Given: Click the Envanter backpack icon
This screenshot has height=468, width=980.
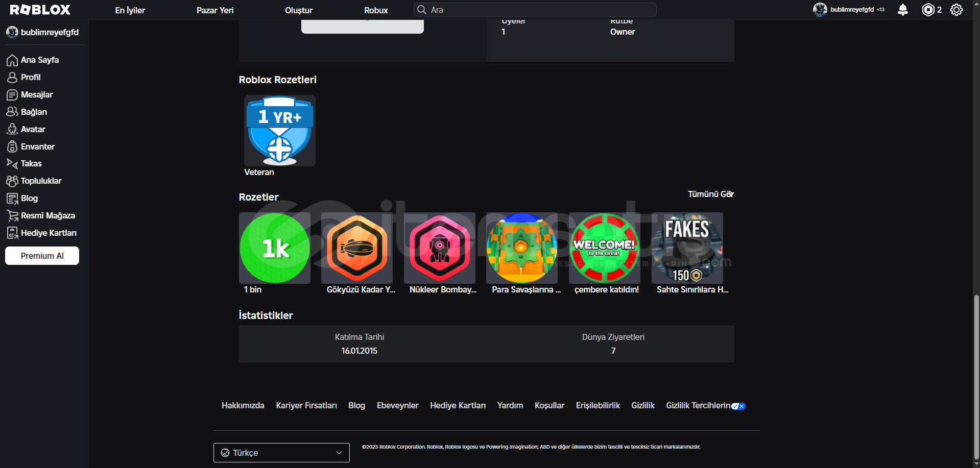Looking at the screenshot, I should coord(12,146).
